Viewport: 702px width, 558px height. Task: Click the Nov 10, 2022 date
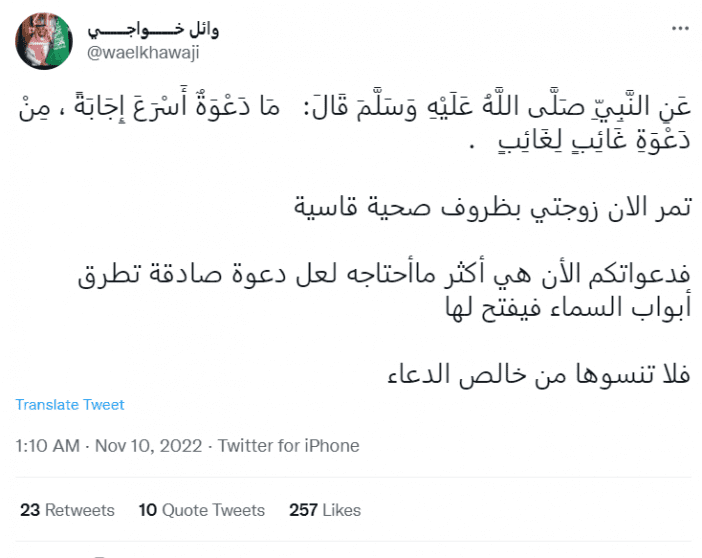coord(150,445)
